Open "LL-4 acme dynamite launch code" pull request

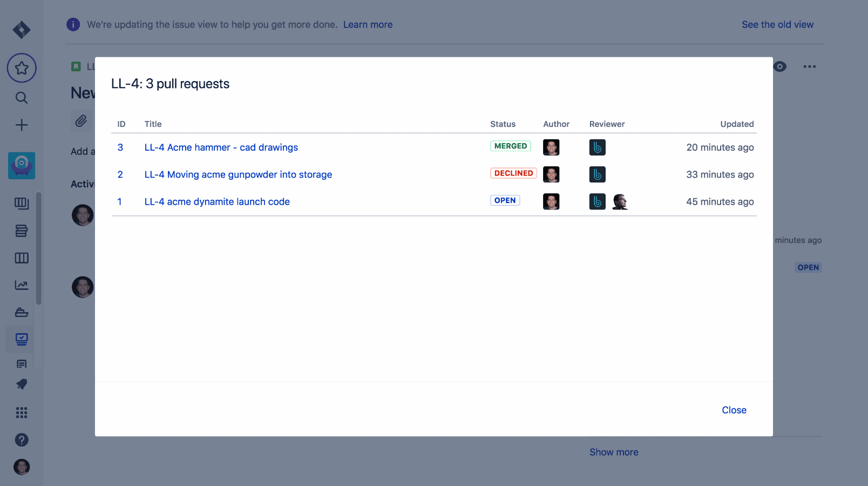217,201
